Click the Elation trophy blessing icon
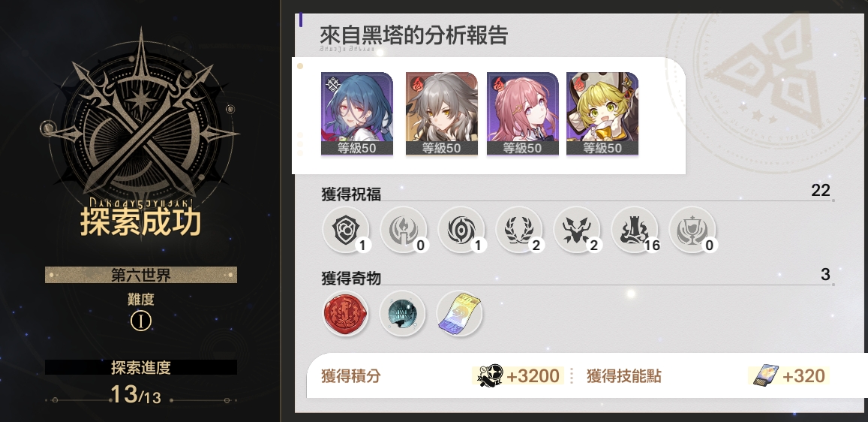The height and width of the screenshot is (422, 868). point(692,230)
